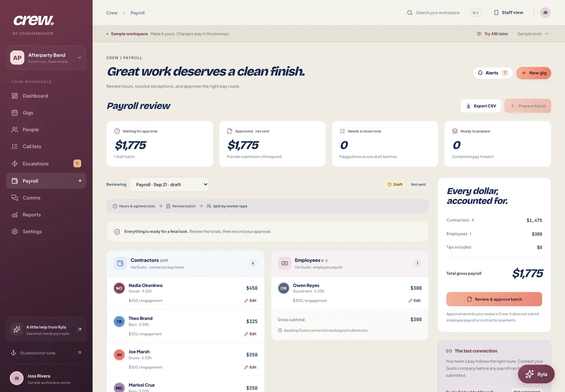Viewport: 565px width, 392px height.
Task: Click Try 48h later
Action: [492, 34]
